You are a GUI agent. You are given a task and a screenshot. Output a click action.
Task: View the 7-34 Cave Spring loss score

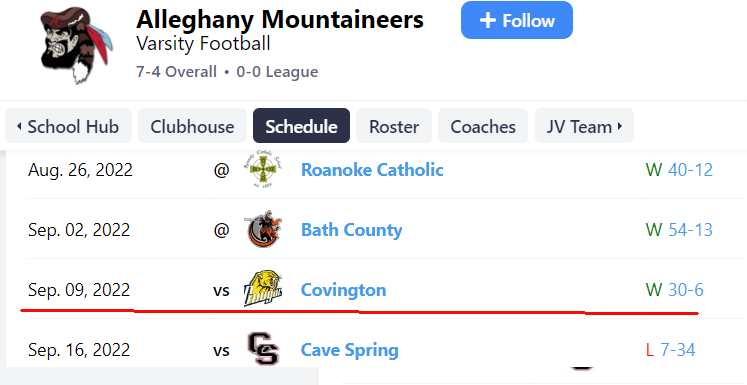(x=677, y=350)
